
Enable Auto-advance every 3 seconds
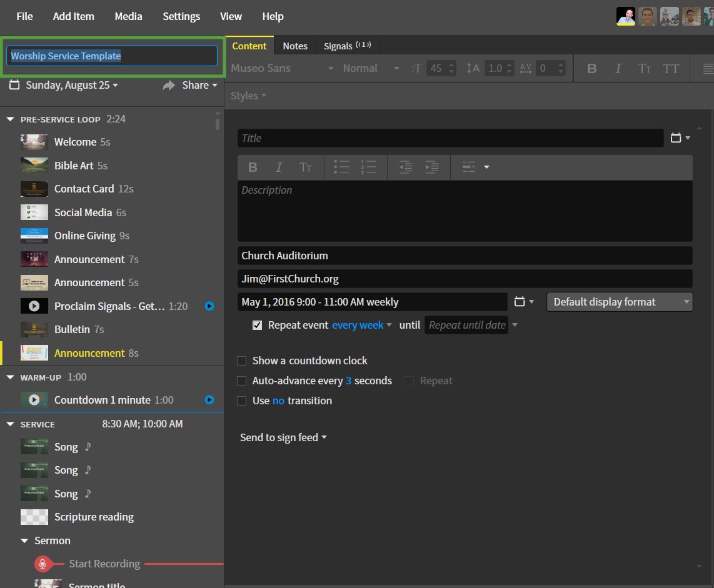click(x=242, y=381)
